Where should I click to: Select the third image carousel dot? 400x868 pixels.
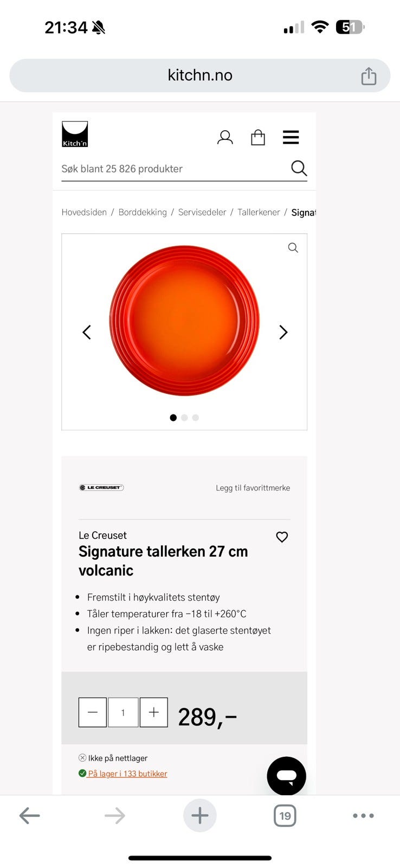point(196,418)
